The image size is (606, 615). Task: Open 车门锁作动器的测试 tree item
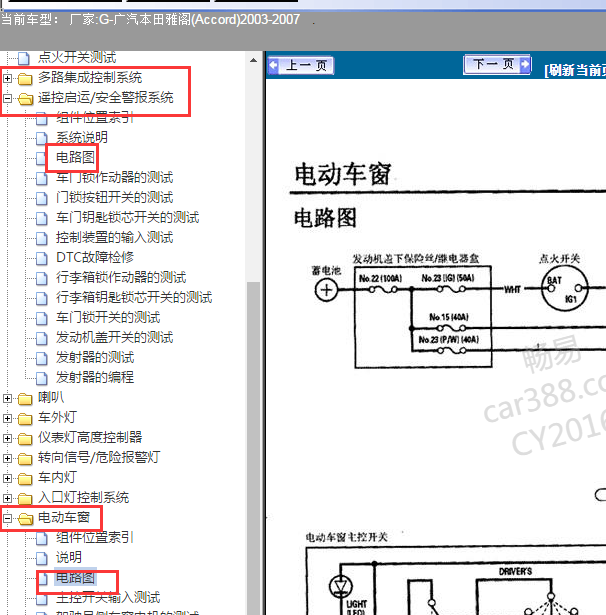click(115, 177)
